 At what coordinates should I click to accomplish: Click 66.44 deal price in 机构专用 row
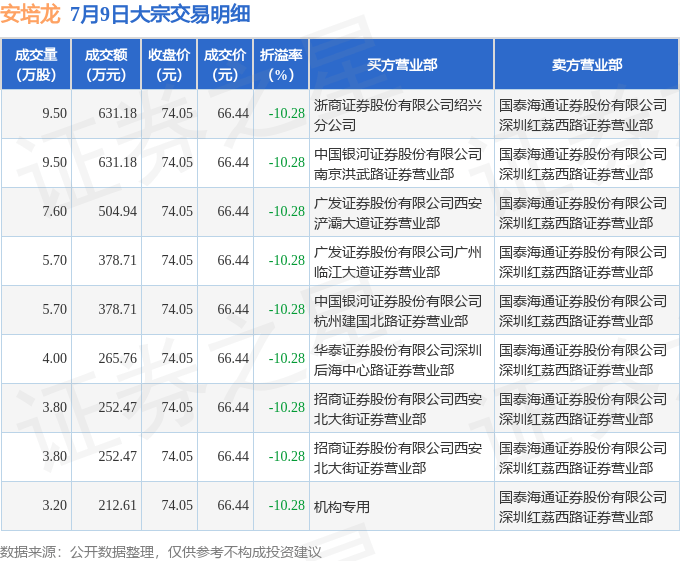click(x=233, y=506)
